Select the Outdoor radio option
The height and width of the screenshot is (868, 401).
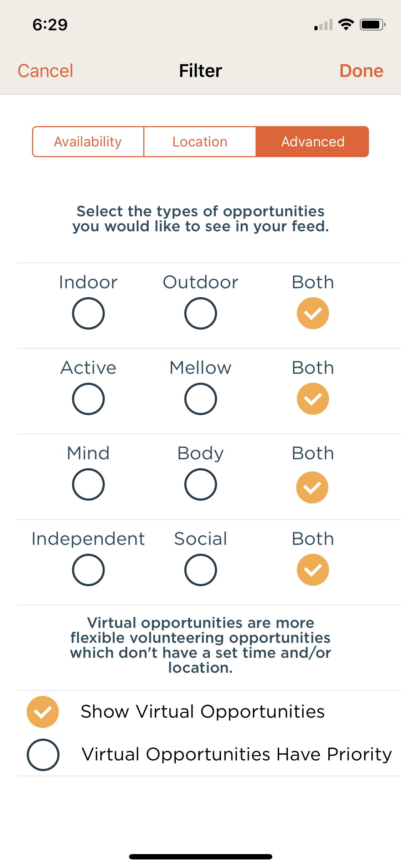(200, 314)
